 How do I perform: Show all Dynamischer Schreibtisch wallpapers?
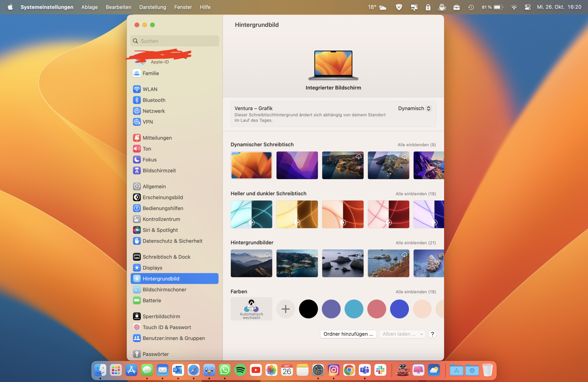tap(417, 145)
